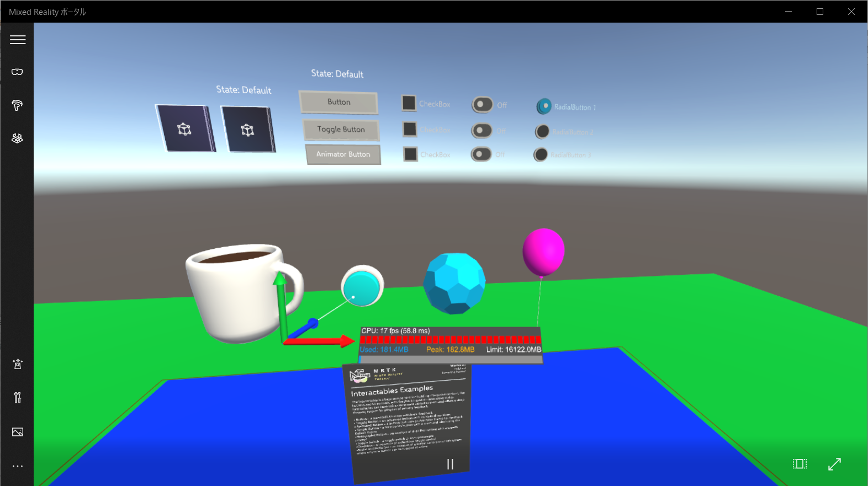The height and width of the screenshot is (486, 868).
Task: Maximize the Mixed Reality Portal window
Action: (820, 12)
